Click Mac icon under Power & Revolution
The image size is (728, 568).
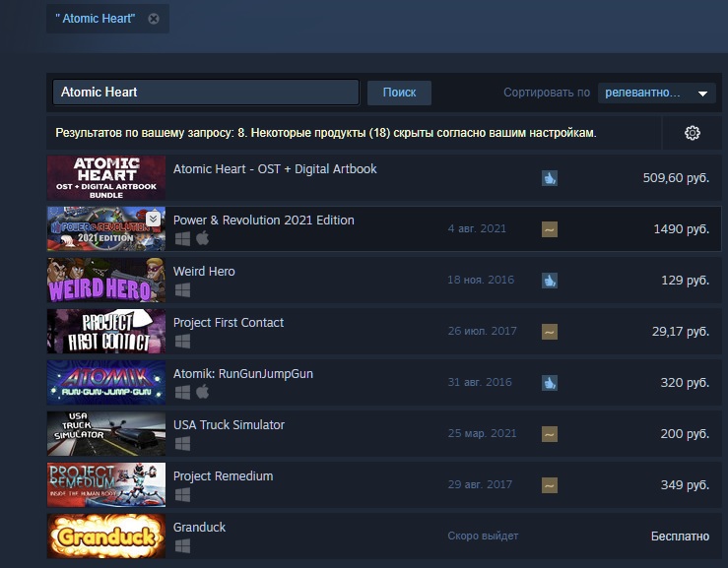point(202,238)
